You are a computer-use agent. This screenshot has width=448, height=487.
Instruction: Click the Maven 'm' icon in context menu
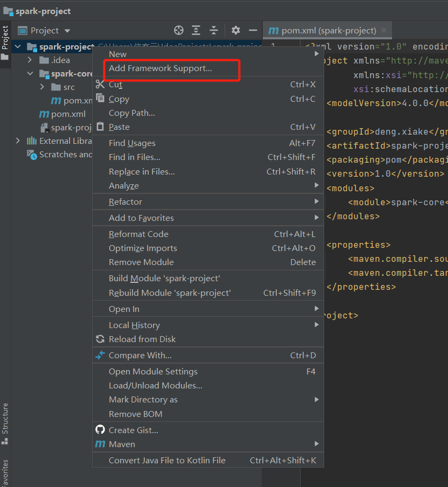(x=100, y=444)
